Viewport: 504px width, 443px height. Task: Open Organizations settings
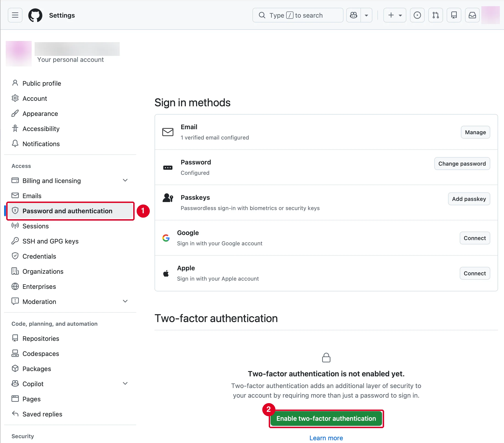[70, 271]
